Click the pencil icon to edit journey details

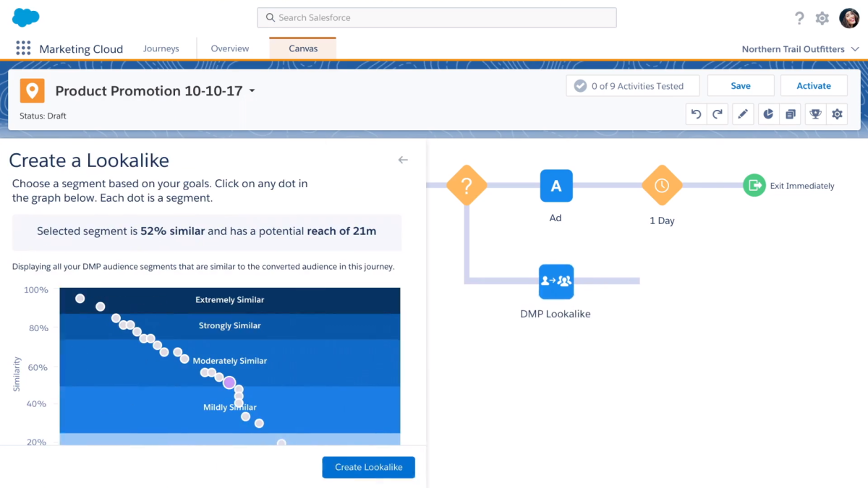click(x=743, y=114)
